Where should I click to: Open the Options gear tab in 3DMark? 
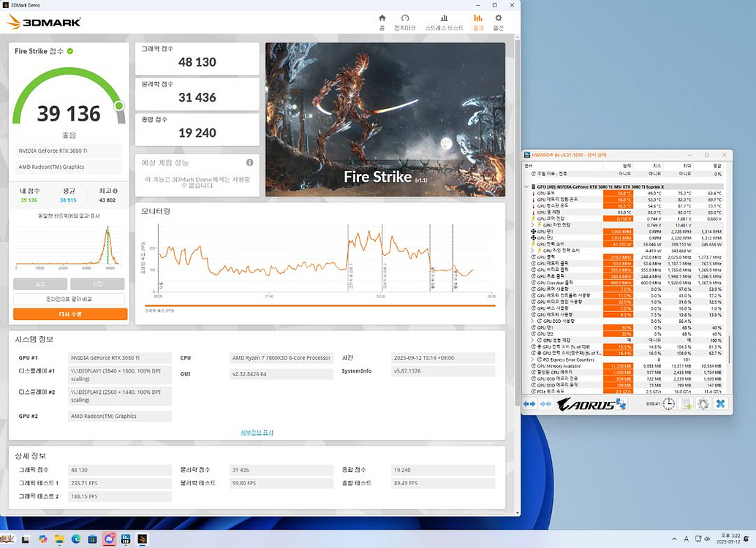(498, 22)
